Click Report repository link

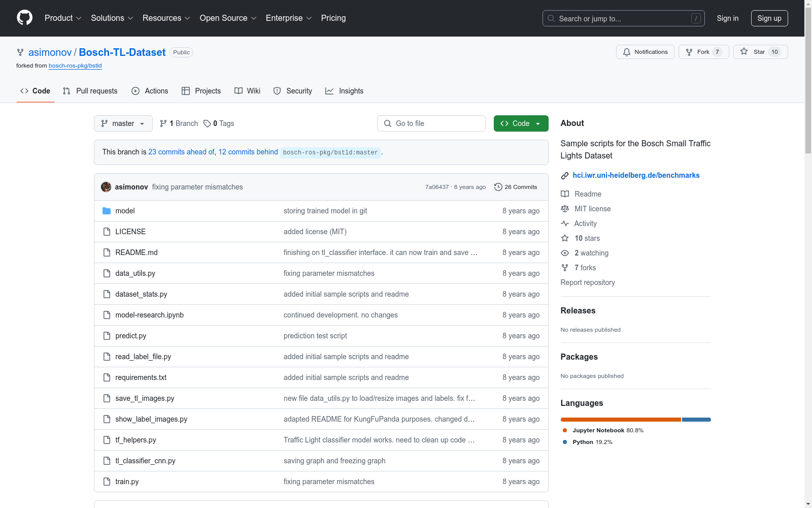(x=588, y=282)
